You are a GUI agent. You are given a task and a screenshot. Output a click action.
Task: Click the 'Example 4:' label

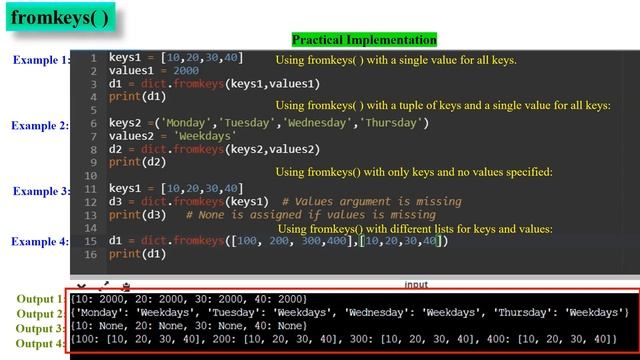(40, 242)
